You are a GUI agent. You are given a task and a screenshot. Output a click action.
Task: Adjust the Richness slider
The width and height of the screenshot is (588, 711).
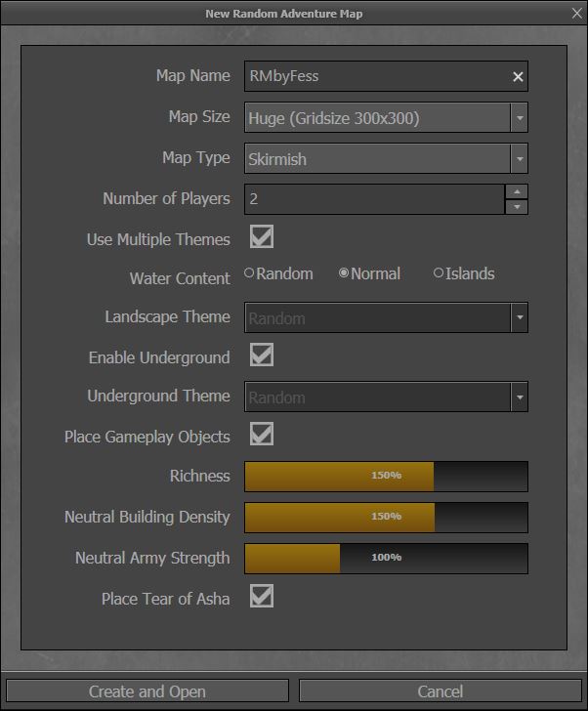[386, 477]
